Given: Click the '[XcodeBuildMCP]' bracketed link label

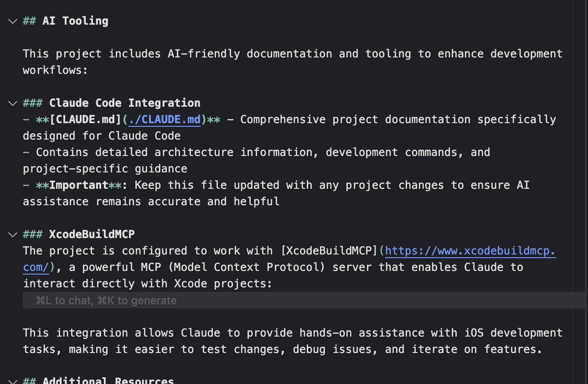Looking at the screenshot, I should click(330, 251).
